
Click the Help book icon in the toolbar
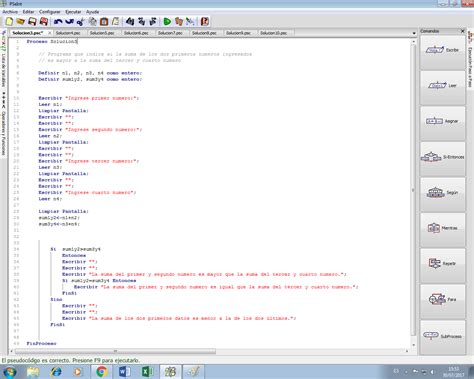(x=205, y=22)
